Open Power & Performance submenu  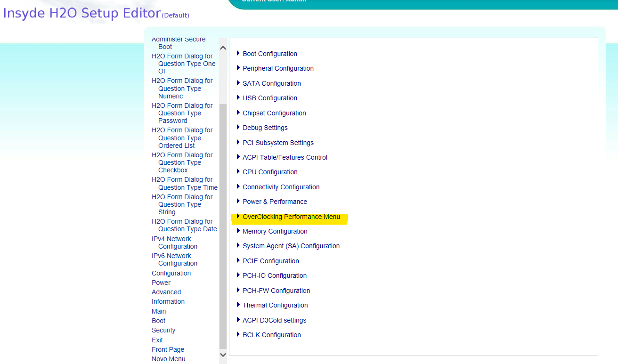[x=275, y=202]
